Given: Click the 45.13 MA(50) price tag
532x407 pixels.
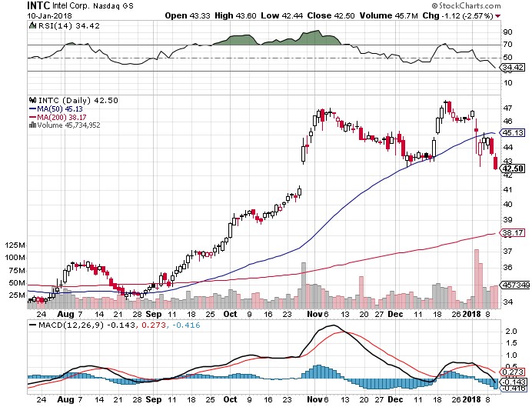Looking at the screenshot, I should coord(512,133).
